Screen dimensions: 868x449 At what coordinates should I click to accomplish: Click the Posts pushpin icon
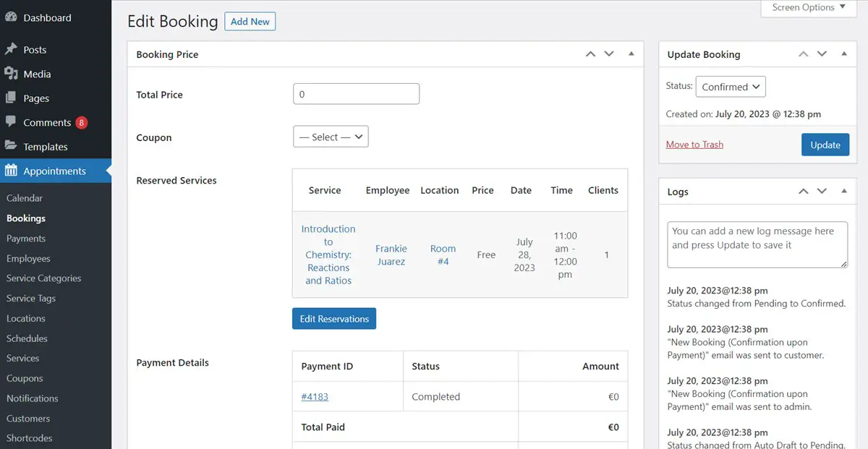11,49
